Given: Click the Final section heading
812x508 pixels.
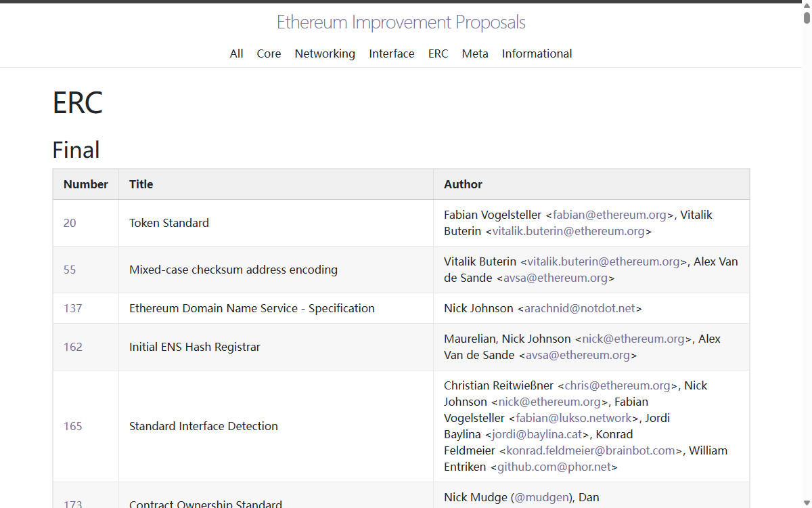Looking at the screenshot, I should point(76,150).
